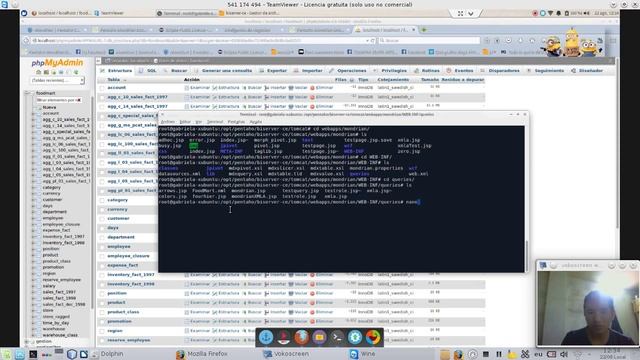Click Insertar icon for agg_c_14_sales_fact_1997

coord(267,107)
